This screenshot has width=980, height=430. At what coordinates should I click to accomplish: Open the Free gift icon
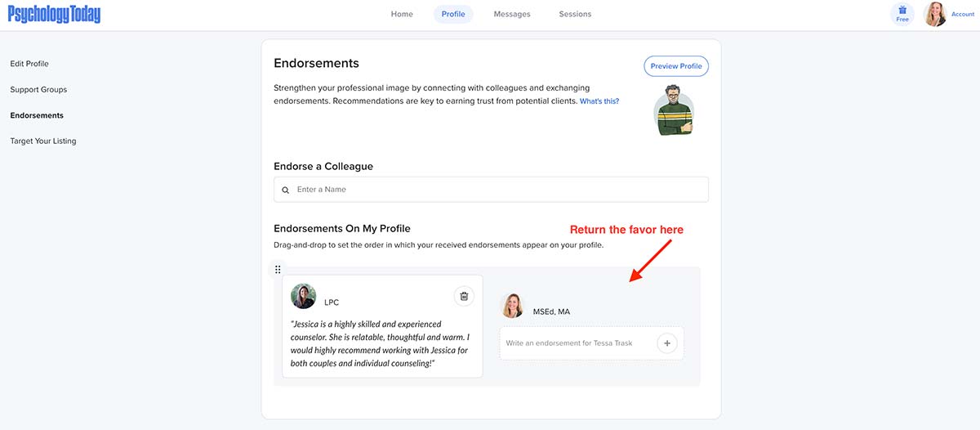902,14
